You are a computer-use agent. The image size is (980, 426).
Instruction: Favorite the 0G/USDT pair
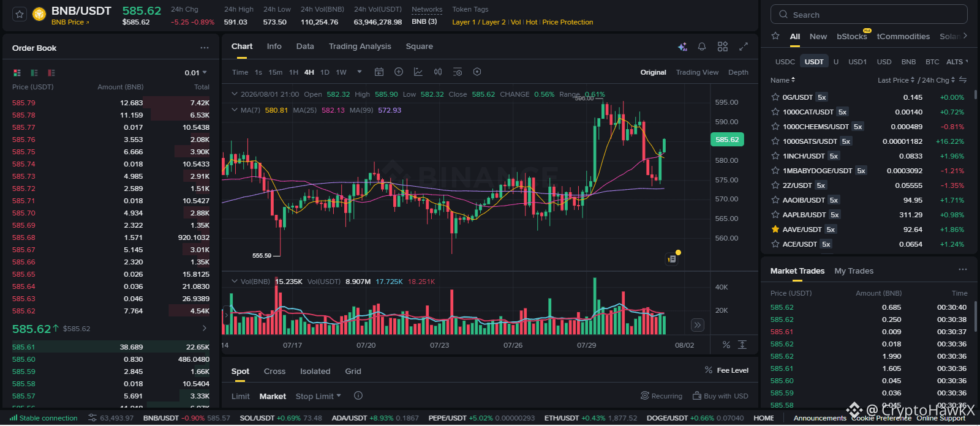click(775, 97)
